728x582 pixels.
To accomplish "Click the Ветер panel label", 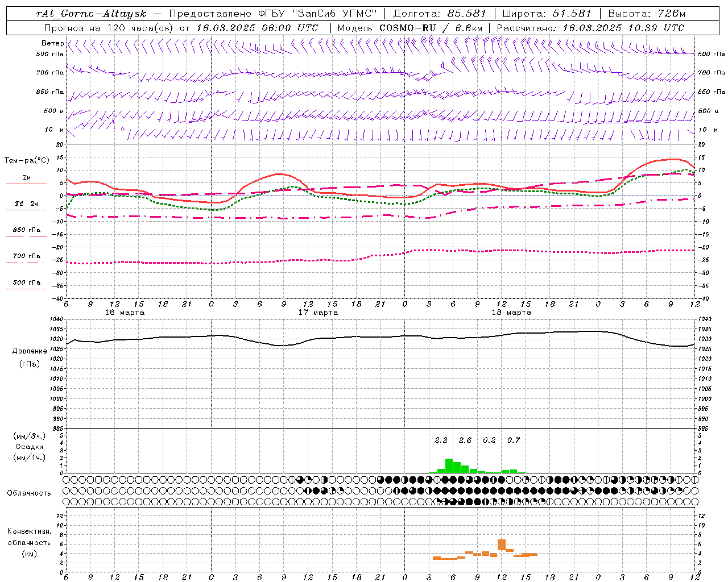I will click(x=52, y=43).
